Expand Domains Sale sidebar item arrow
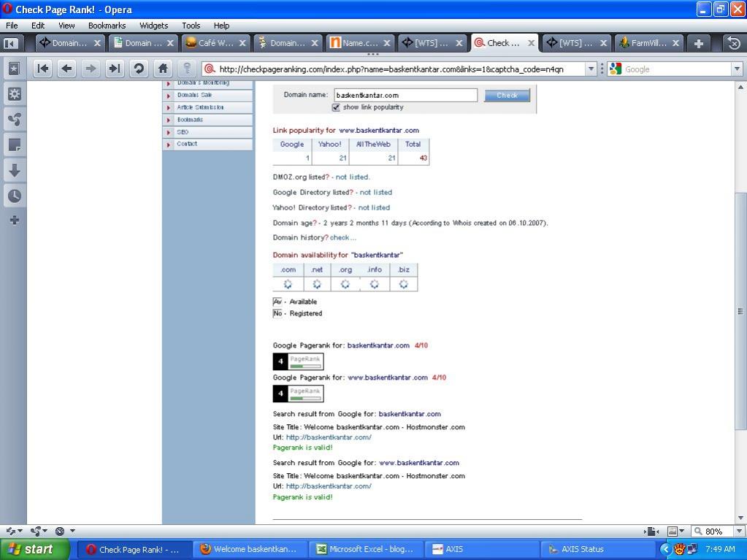Viewport: 747px width, 560px height. [x=168, y=95]
